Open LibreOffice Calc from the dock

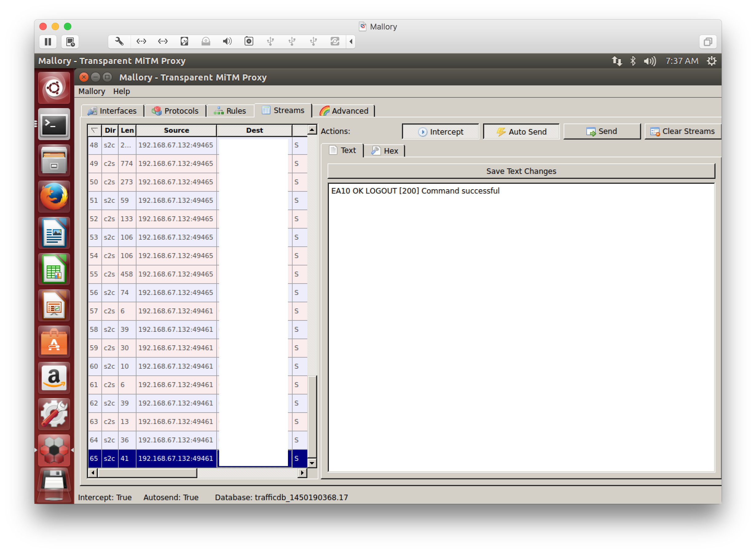pyautogui.click(x=54, y=269)
